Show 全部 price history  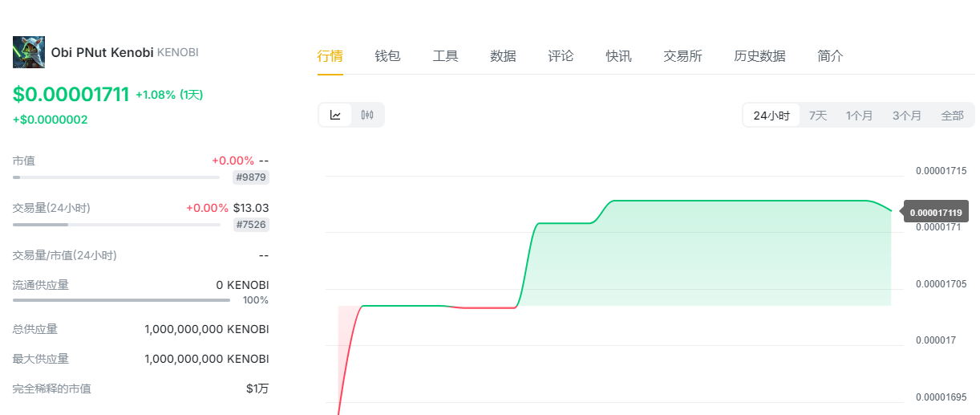(x=952, y=116)
